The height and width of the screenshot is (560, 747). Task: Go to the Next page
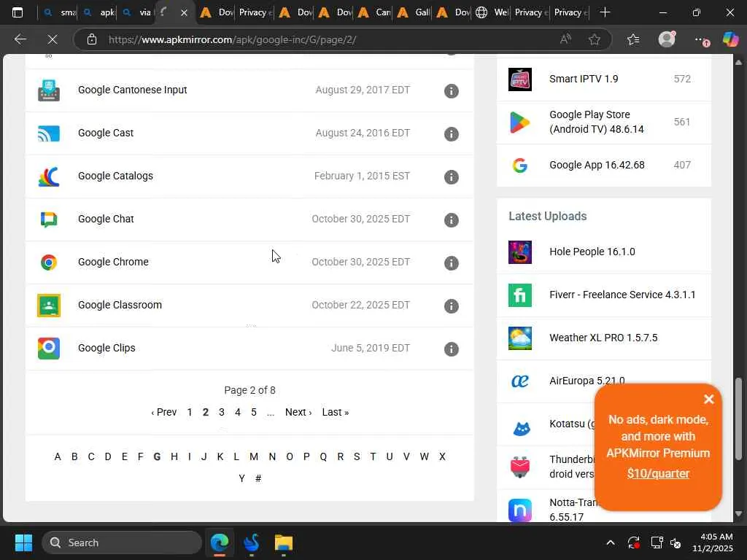[298, 412]
